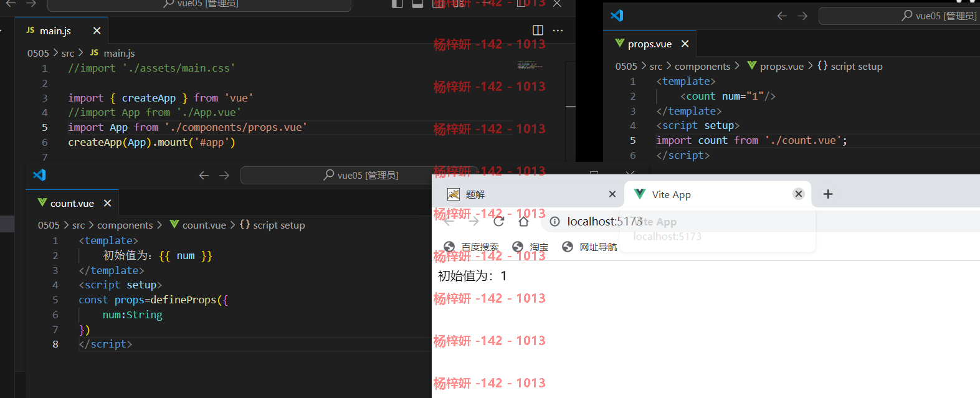
Task: Click const props=defineProps({ line
Action: click(153, 300)
